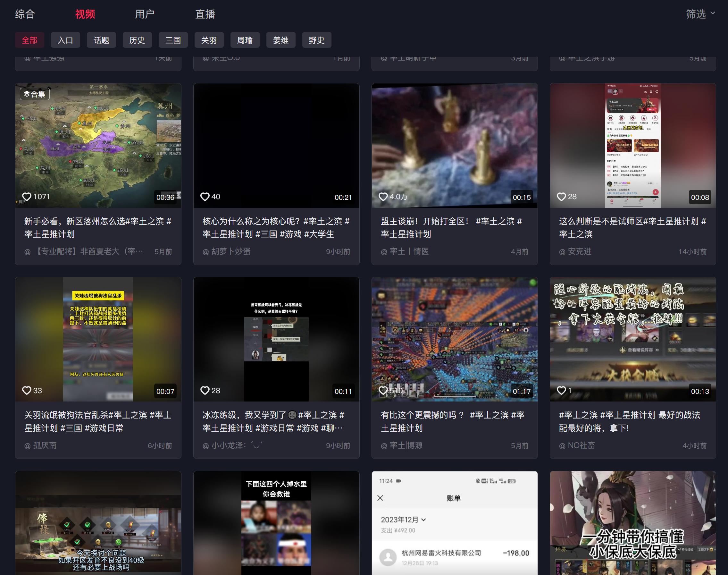The height and width of the screenshot is (575, 728).
Task: Switch to the 综合 tab
Action: point(25,14)
